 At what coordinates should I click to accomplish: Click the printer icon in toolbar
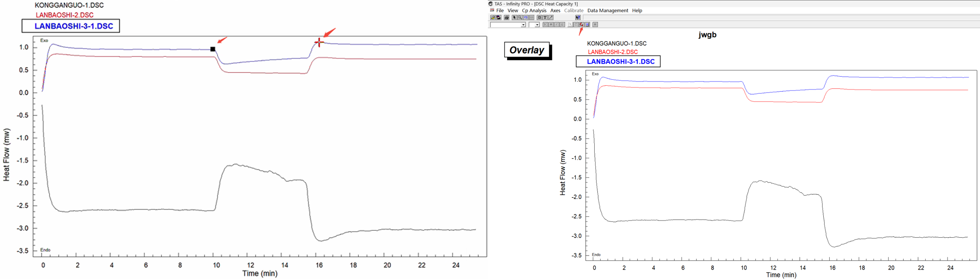click(x=507, y=17)
